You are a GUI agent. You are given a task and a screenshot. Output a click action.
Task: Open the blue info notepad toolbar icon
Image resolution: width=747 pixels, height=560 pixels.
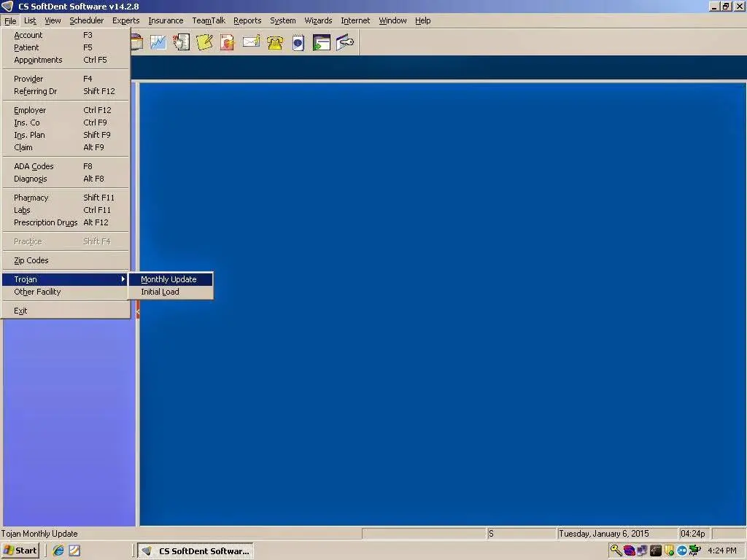[298, 42]
